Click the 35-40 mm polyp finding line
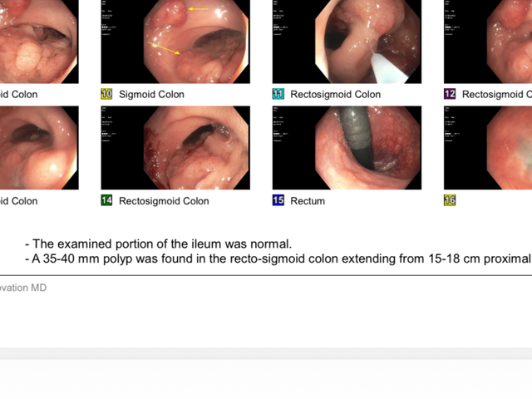Screen dimensions: 532x399 coord(278,259)
